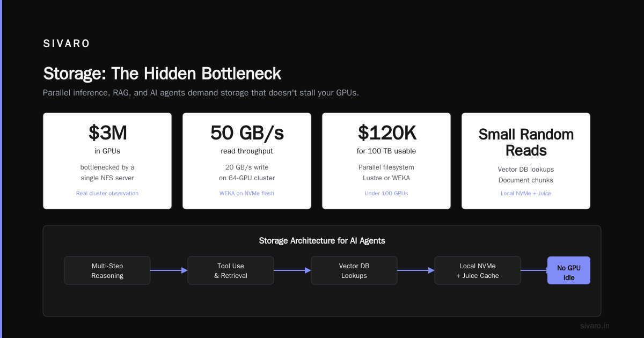Click the Vector DB Lookups flow box
644x338 pixels.
[x=354, y=270]
